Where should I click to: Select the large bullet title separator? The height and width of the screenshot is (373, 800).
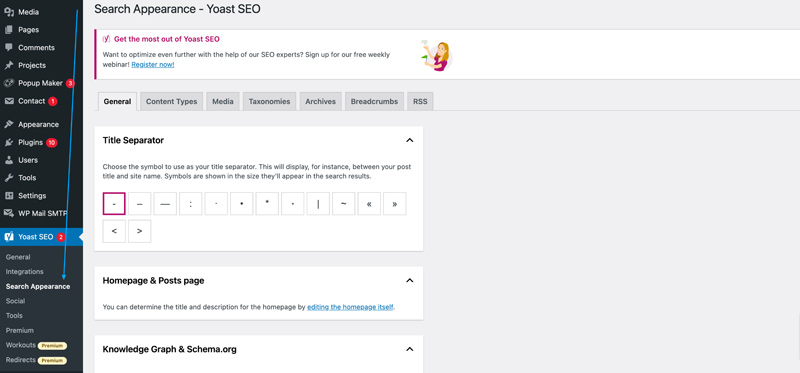tap(241, 204)
